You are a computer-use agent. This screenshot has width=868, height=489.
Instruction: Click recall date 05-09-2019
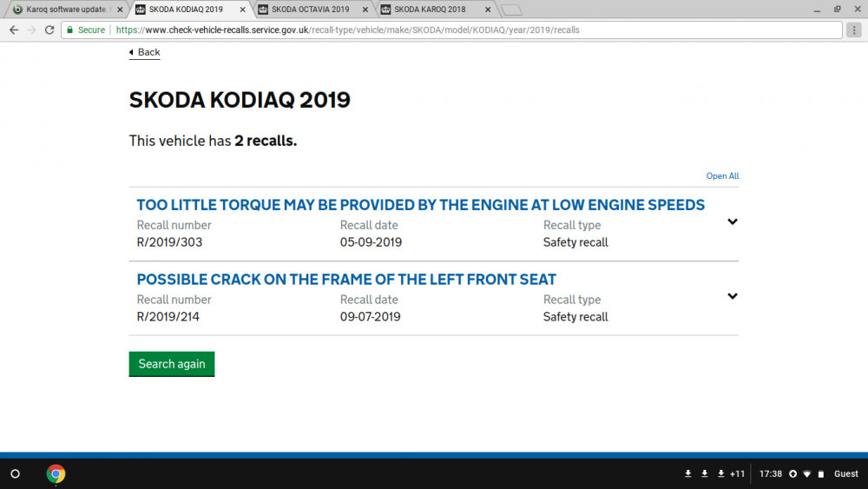(x=371, y=242)
